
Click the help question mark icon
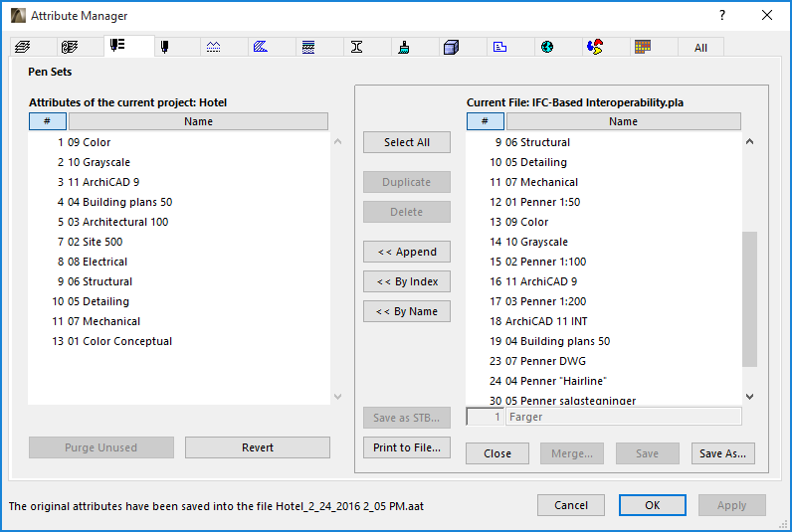pos(722,15)
